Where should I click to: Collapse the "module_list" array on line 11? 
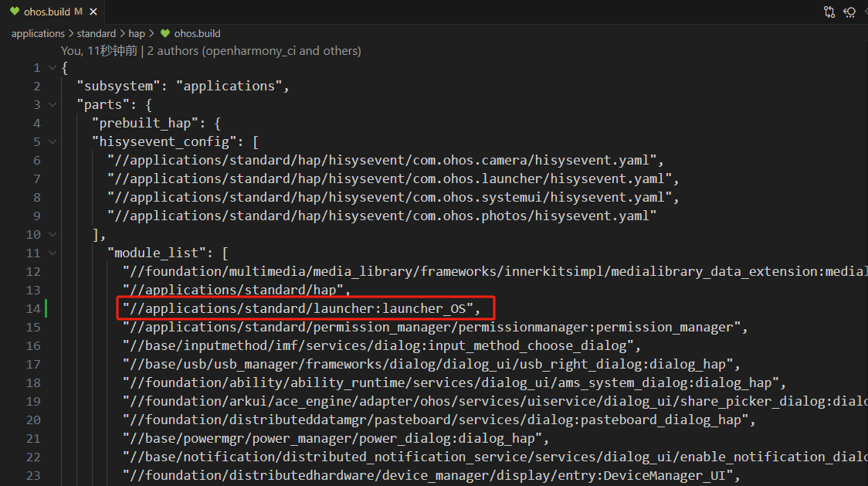53,253
